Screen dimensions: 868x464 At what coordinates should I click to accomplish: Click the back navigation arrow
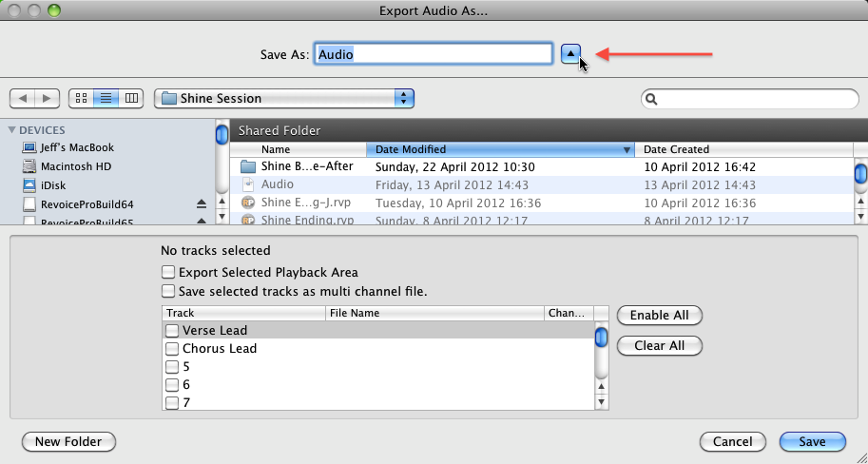(x=23, y=98)
